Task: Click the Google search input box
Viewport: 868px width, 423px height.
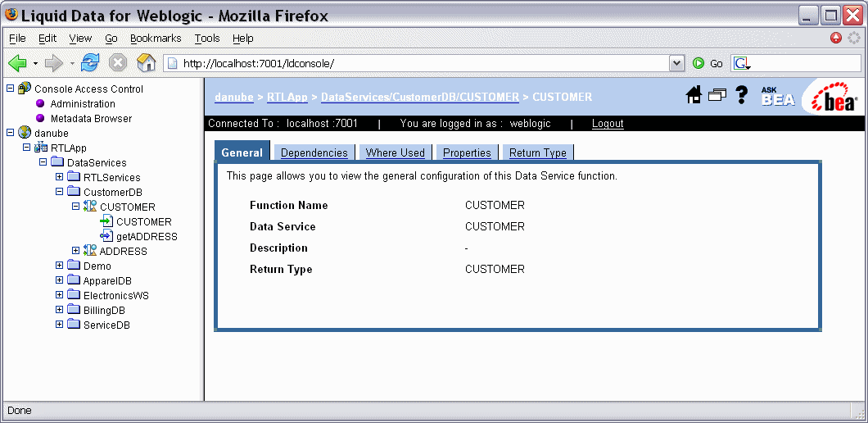Action: (x=806, y=63)
